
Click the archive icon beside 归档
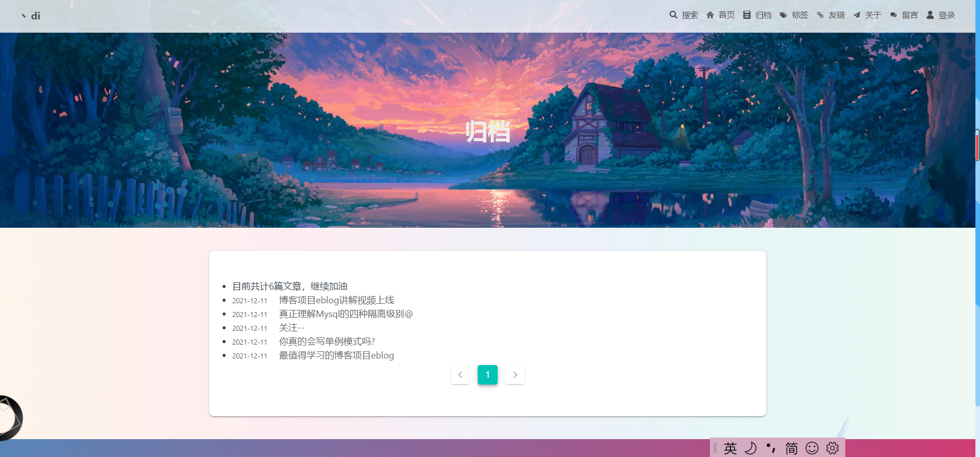click(x=747, y=15)
